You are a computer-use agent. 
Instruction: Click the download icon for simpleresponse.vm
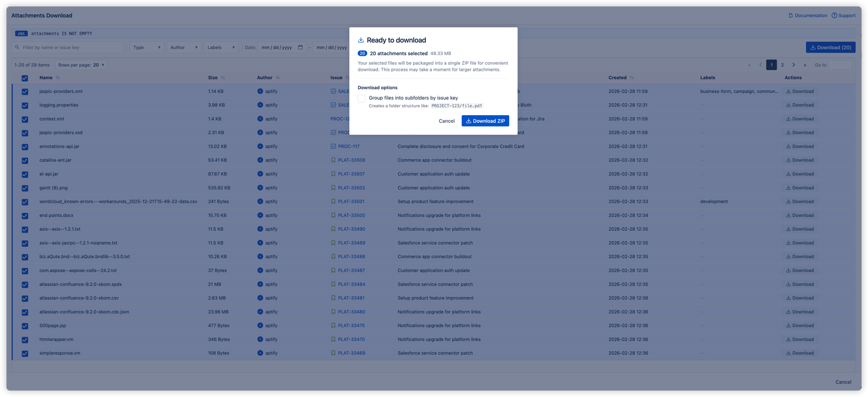pyautogui.click(x=789, y=353)
